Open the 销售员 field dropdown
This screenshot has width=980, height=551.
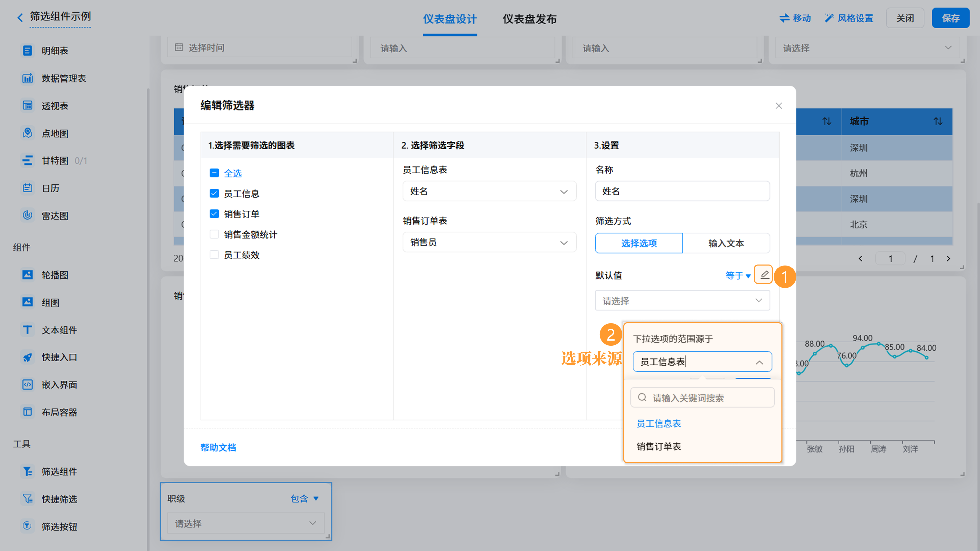point(489,242)
